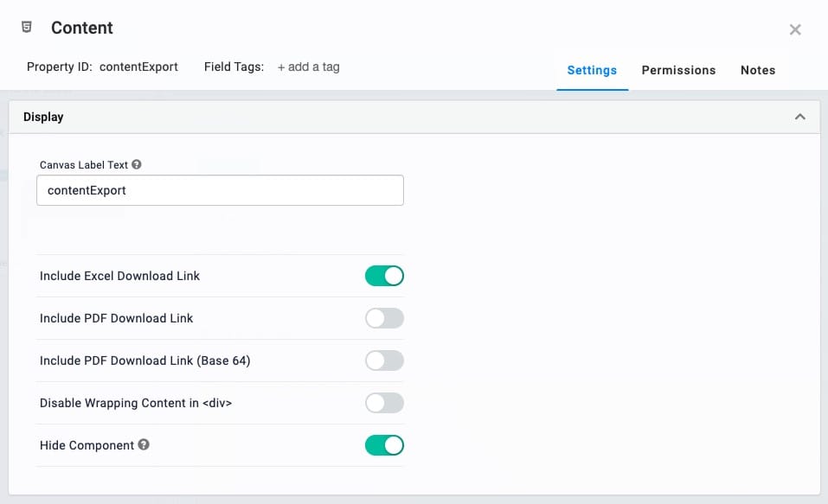The image size is (828, 504).
Task: Click the Display panel header
Action: click(414, 117)
